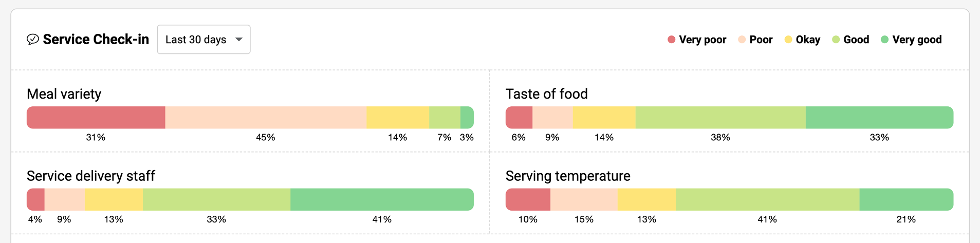Click the Serving temperature heading

568,176
